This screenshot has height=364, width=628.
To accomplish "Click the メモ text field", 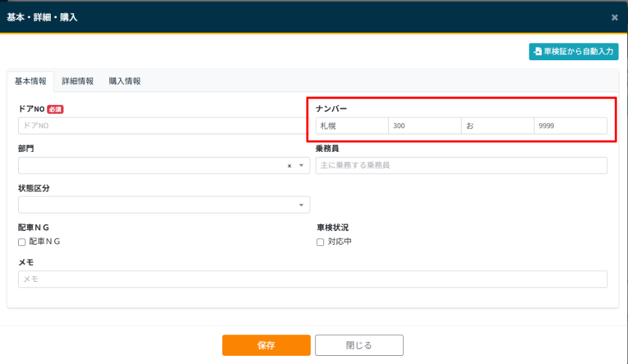I will pos(313,279).
